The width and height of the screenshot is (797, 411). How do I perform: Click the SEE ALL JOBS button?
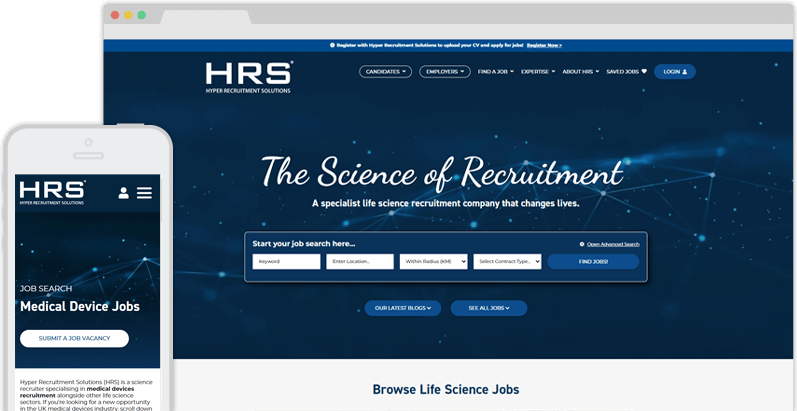pos(488,308)
